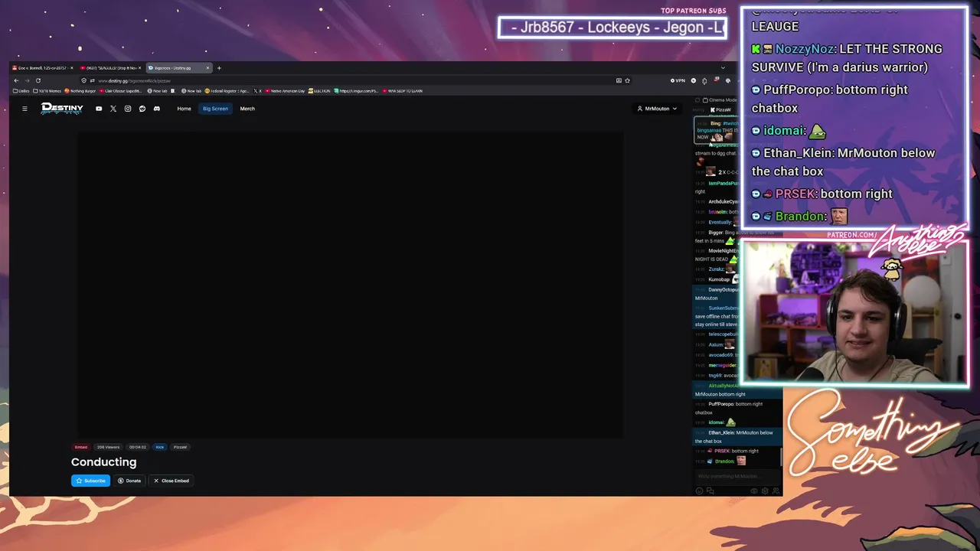Open the 10/10 Memes bookmark folder

[47, 91]
